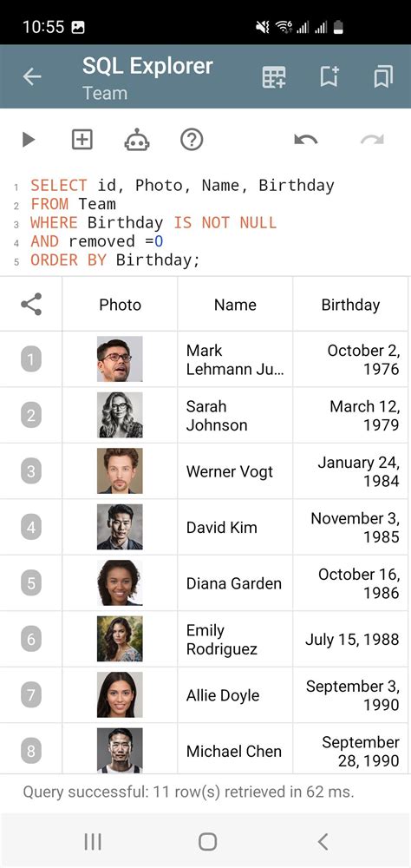
Task: Tap the add table grid icon
Action: pyautogui.click(x=274, y=77)
